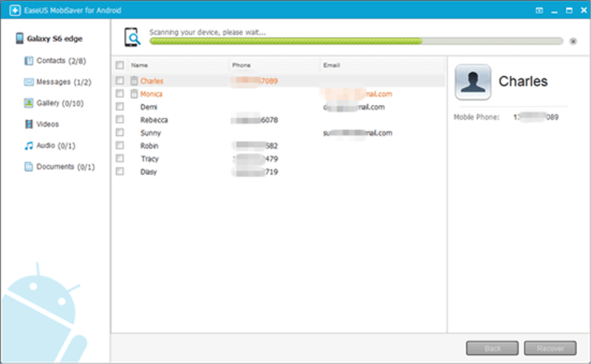Image resolution: width=591 pixels, height=364 pixels.
Task: Click the trash icon next to Charles
Action: click(134, 80)
